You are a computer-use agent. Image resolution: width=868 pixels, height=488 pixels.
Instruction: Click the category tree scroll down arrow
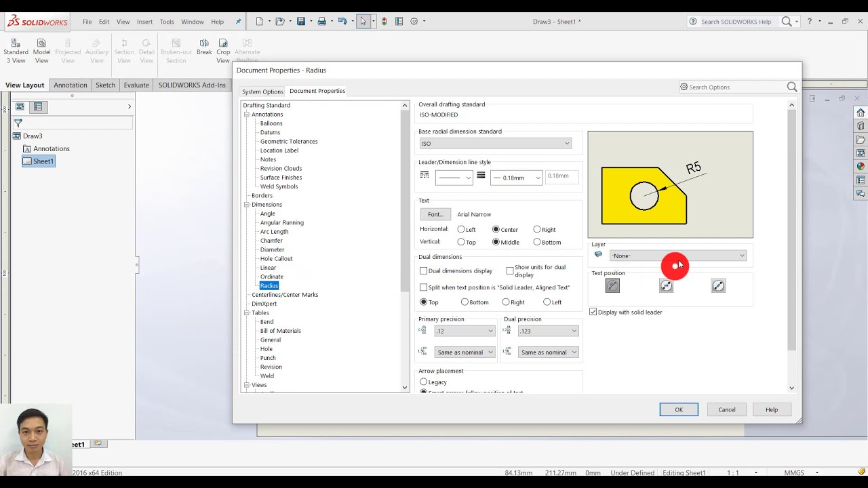click(x=405, y=388)
